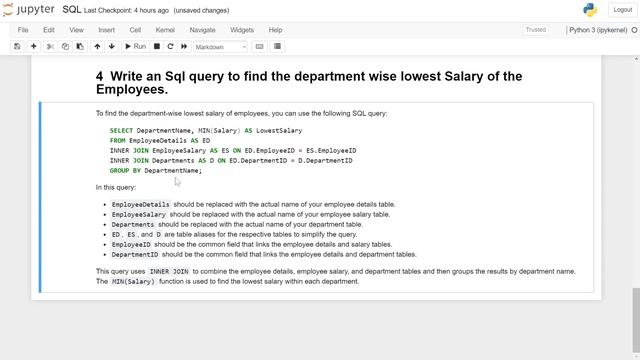Click the 'MIN(Salary)' inline code
The image size is (640, 360).
point(133,281)
